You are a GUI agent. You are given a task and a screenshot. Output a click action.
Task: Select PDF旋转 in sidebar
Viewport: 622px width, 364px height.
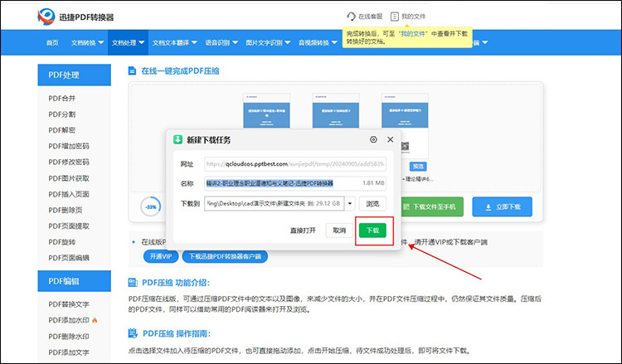(62, 242)
